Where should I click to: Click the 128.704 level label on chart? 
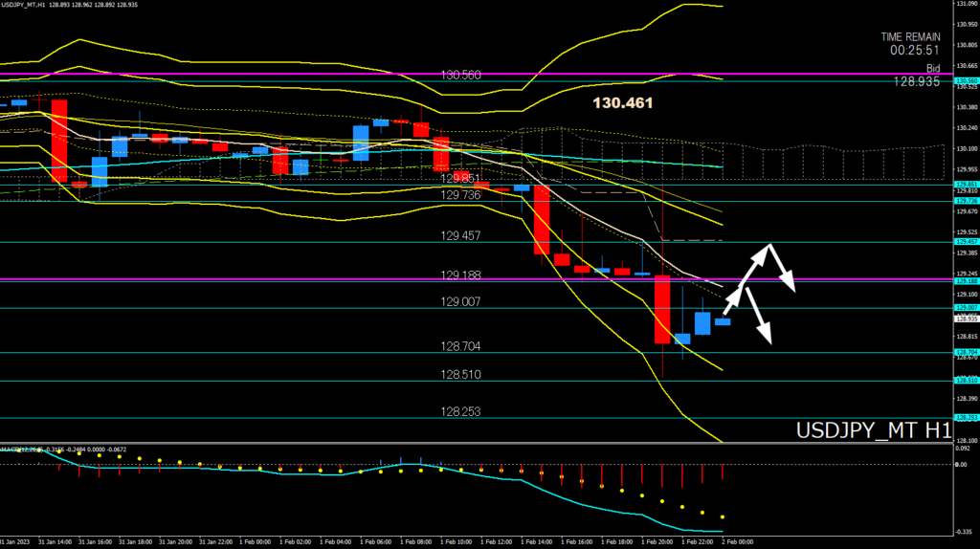pos(460,346)
